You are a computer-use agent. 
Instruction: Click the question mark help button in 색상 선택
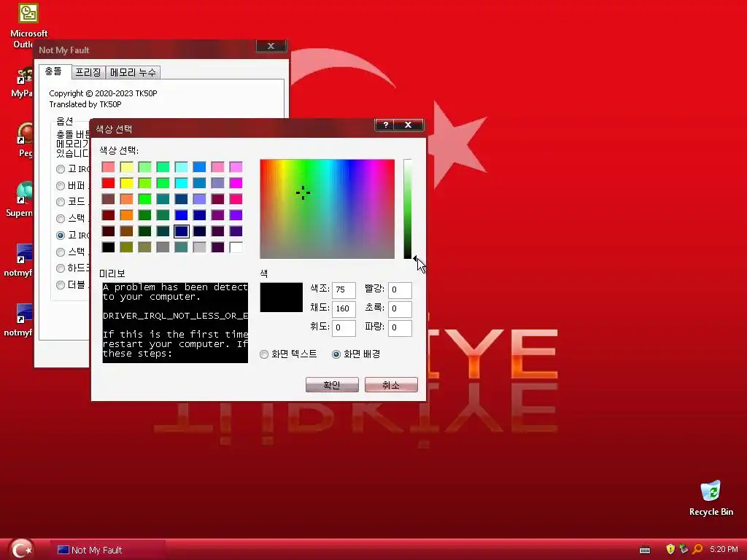point(385,125)
